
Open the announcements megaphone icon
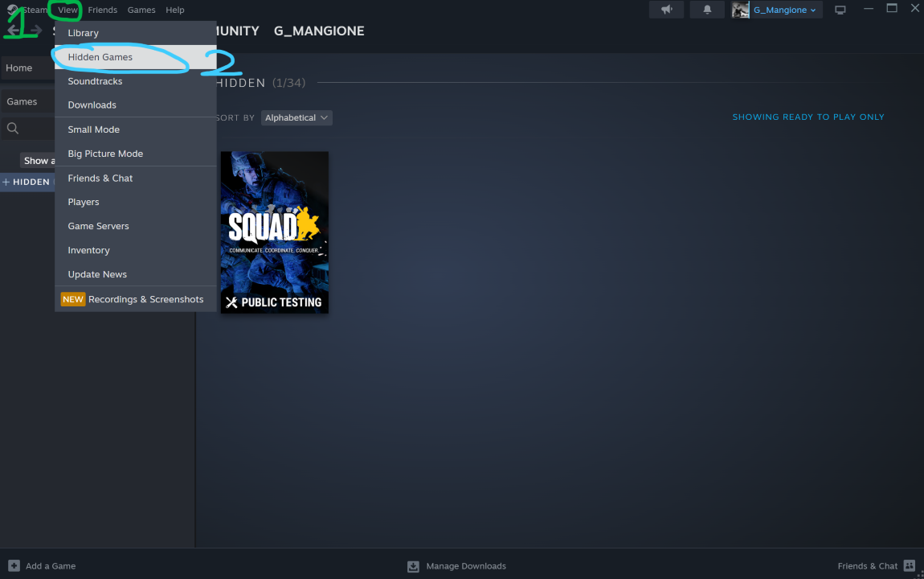tap(666, 10)
